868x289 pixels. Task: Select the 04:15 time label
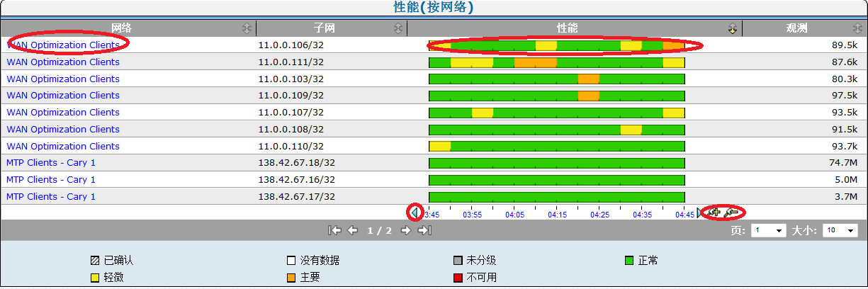[x=557, y=215]
